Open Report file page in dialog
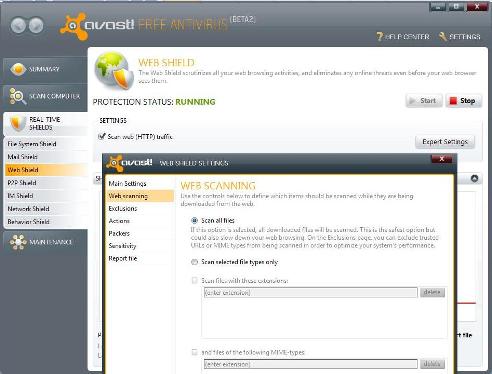The image size is (492, 374). pyautogui.click(x=140, y=258)
